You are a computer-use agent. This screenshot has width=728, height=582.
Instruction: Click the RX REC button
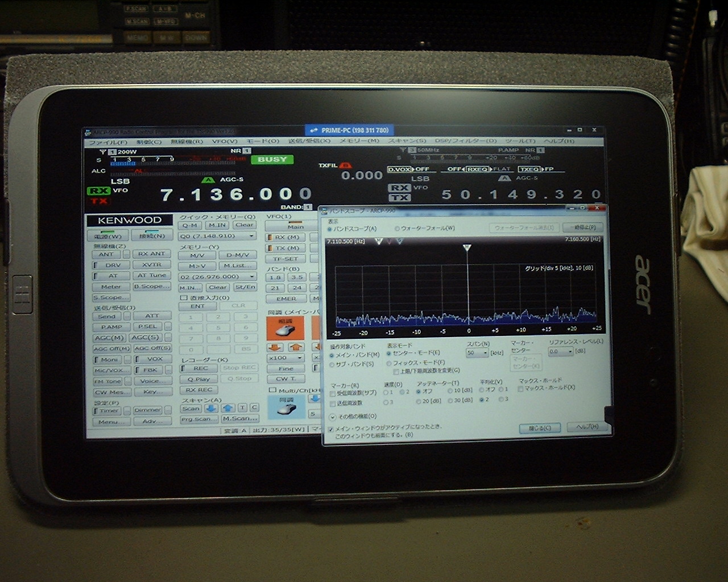tap(198, 390)
